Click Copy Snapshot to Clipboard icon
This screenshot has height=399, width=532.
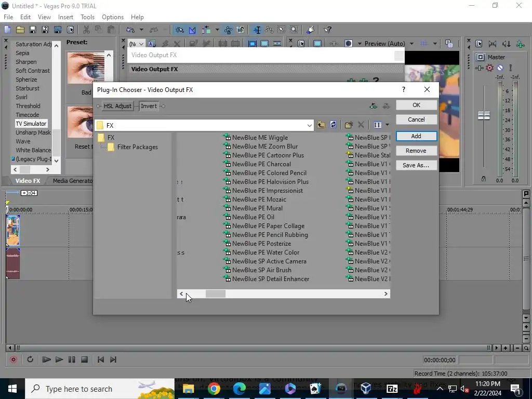click(x=448, y=44)
